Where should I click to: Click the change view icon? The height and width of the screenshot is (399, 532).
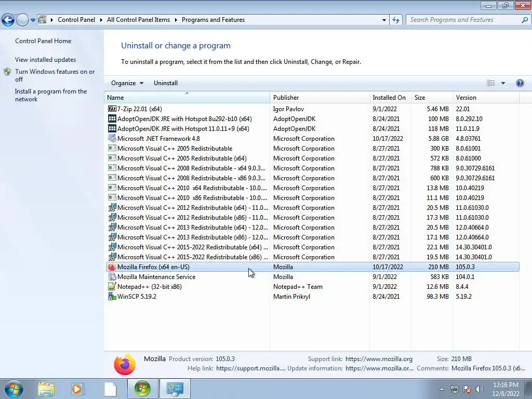coord(490,83)
